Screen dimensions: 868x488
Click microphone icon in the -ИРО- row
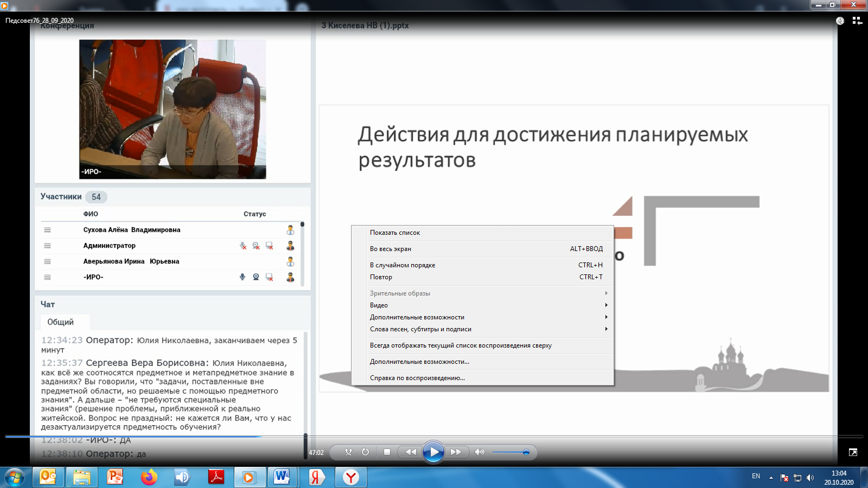coord(242,277)
